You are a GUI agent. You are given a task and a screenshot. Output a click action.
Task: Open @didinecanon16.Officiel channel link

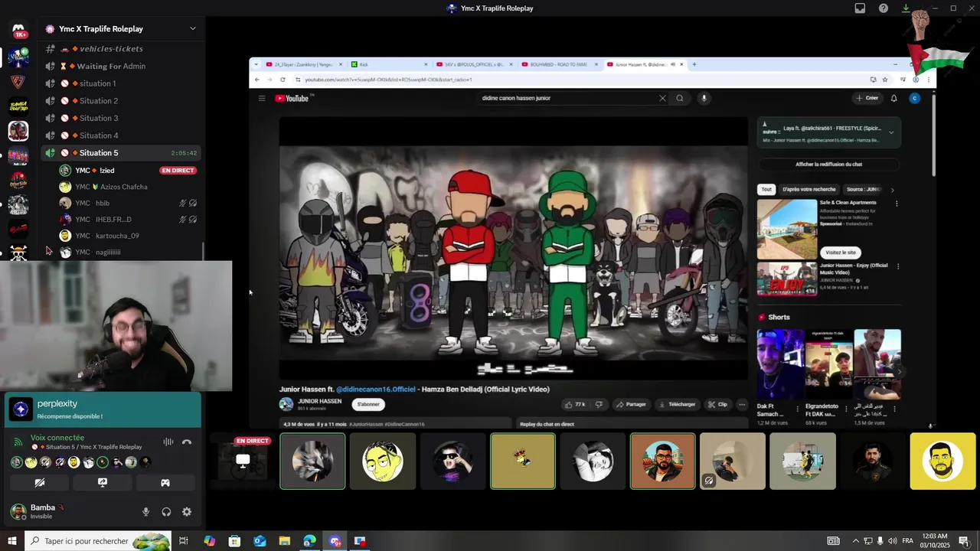pos(376,389)
